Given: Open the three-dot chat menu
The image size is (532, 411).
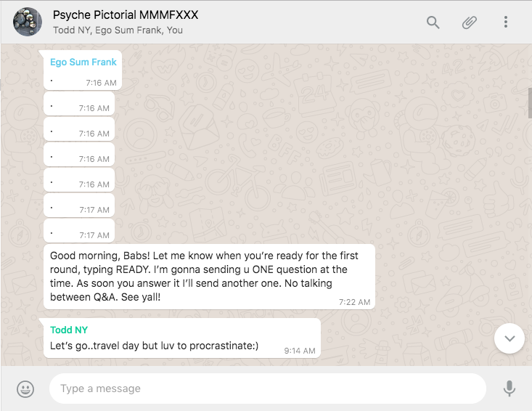Looking at the screenshot, I should (506, 23).
